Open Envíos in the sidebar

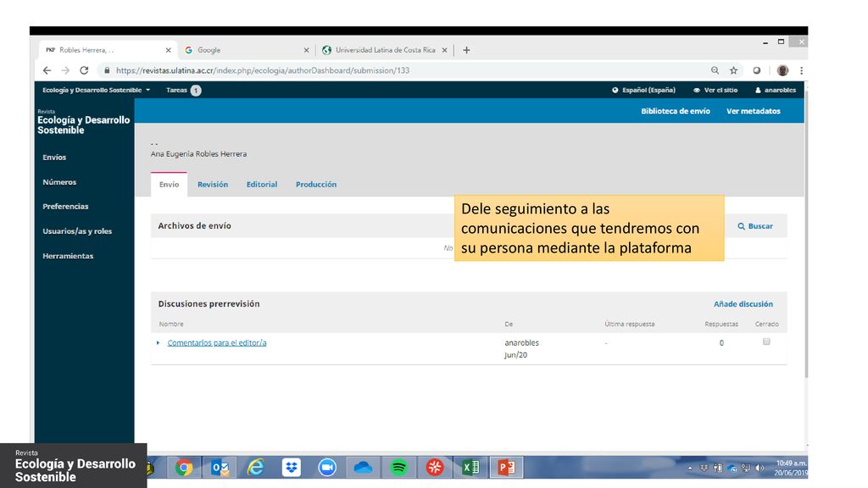coord(54,157)
